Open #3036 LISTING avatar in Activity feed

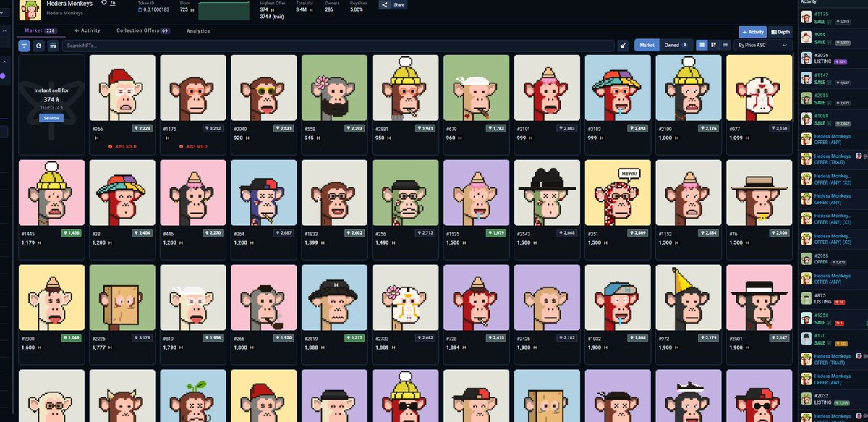pyautogui.click(x=805, y=58)
